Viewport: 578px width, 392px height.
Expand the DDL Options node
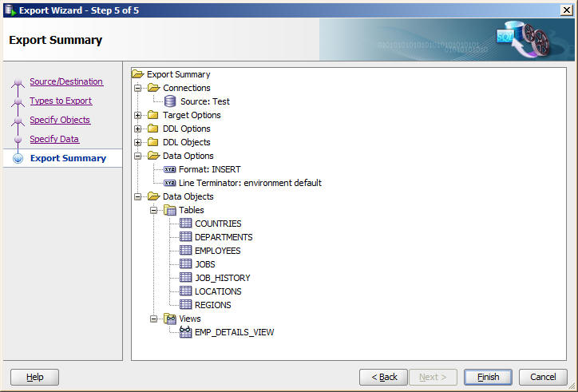[x=137, y=129]
